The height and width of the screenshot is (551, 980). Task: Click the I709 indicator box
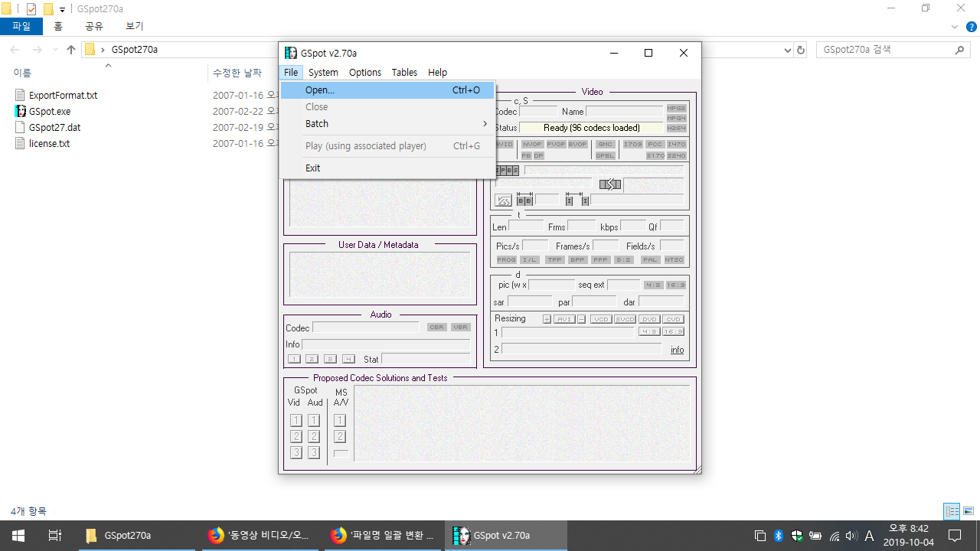tap(632, 144)
